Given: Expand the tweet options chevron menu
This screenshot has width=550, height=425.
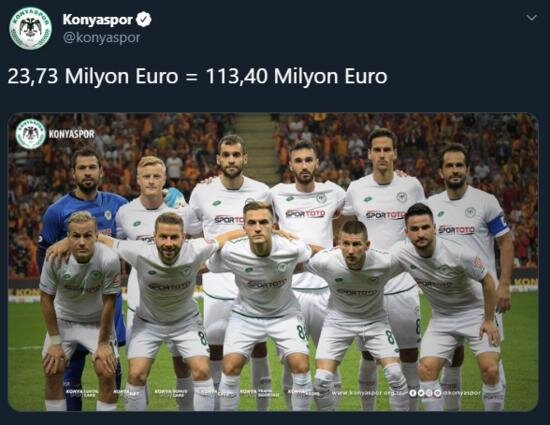Looking at the screenshot, I should coord(532,17).
